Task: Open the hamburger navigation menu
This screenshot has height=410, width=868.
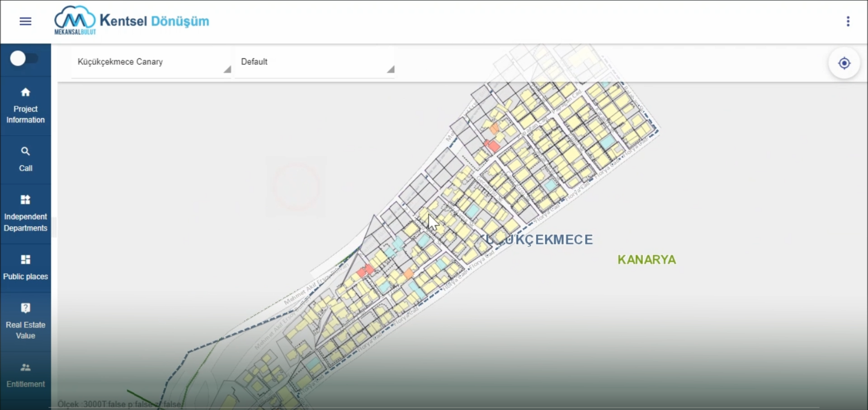Action: click(25, 21)
